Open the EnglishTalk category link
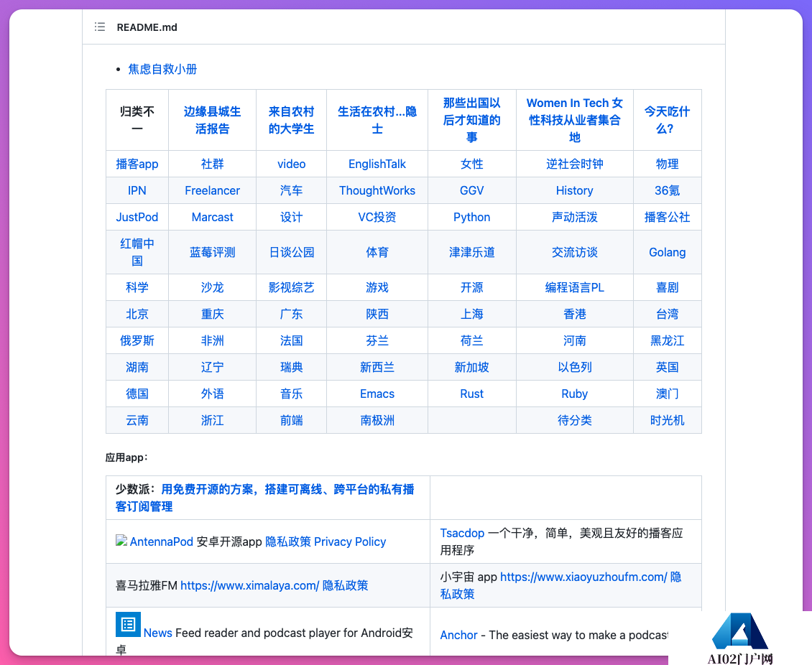 [x=377, y=164]
